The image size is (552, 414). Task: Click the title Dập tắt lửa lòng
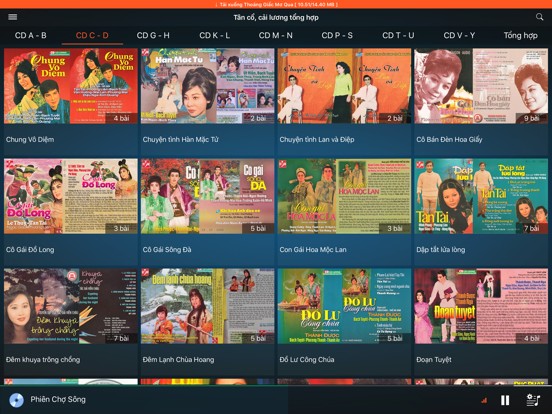[441, 250]
